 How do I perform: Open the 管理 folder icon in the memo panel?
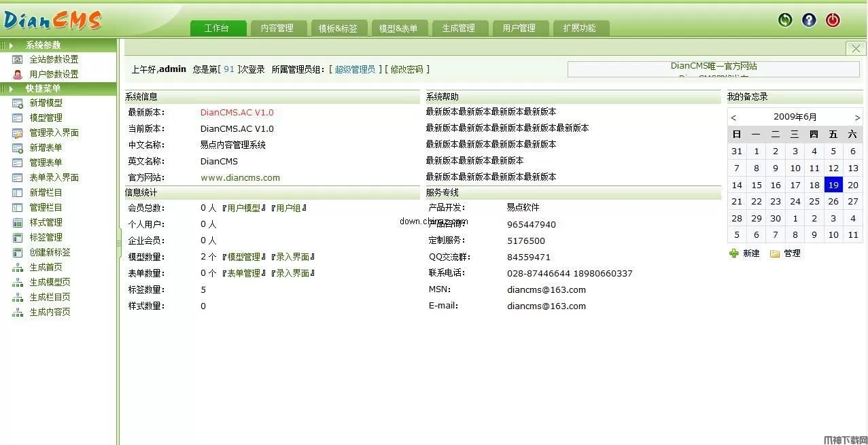[774, 253]
